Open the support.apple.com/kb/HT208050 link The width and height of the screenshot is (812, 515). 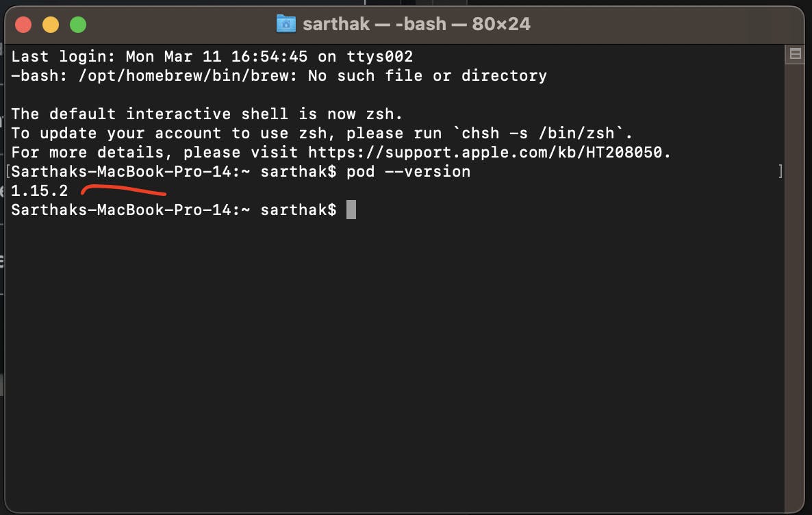pos(485,152)
